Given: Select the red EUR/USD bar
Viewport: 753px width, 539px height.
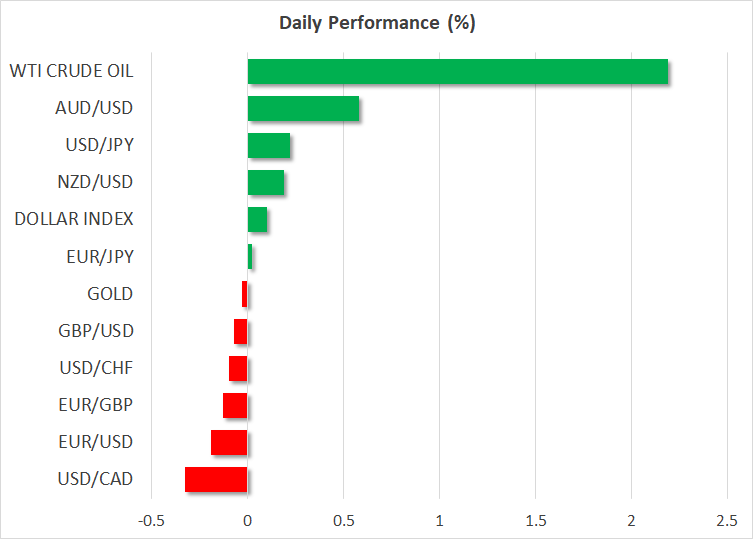Looking at the screenshot, I should (229, 442).
